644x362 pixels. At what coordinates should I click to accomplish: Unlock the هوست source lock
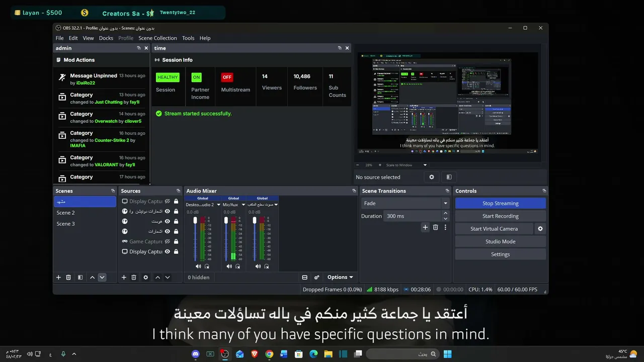pyautogui.click(x=176, y=221)
